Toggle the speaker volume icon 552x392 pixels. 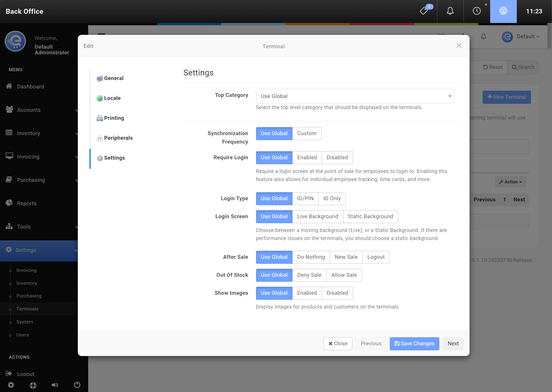pyautogui.click(x=55, y=385)
